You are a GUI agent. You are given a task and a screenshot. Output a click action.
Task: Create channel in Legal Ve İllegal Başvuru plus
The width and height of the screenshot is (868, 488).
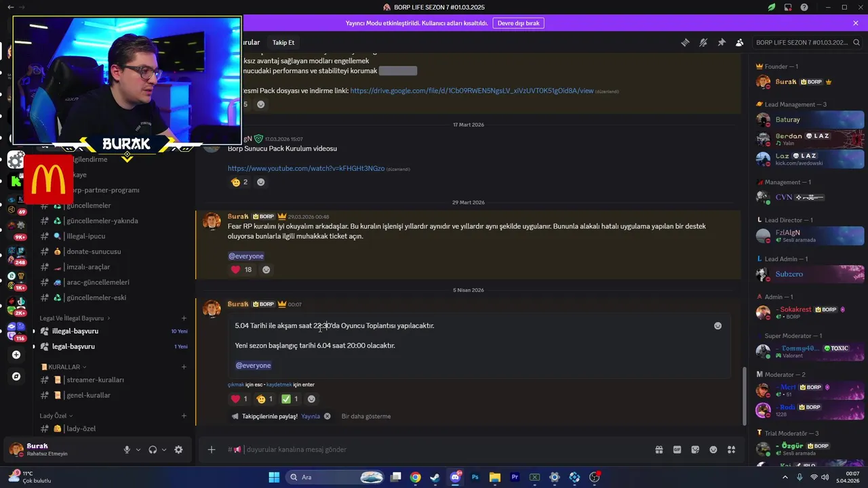[x=184, y=318]
